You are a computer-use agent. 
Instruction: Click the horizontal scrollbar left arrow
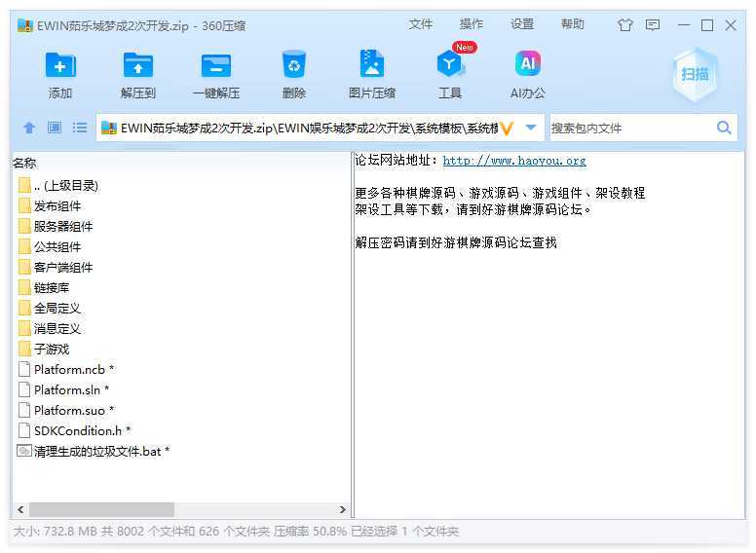point(20,509)
